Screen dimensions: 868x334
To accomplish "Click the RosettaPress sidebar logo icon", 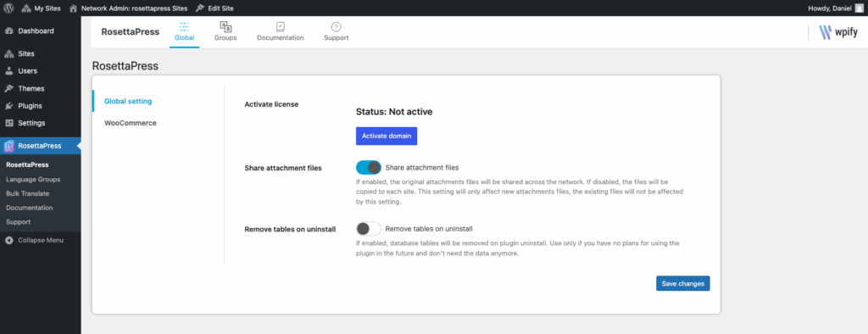I will (8, 146).
